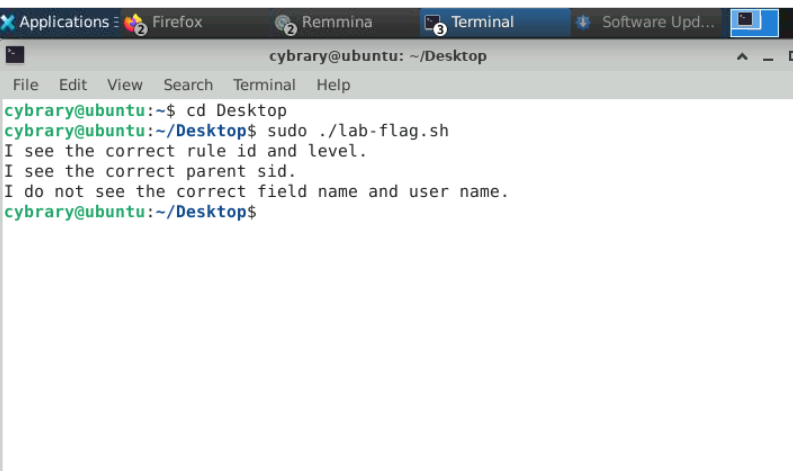The width and height of the screenshot is (793, 471).
Task: Select the Terminal taskbar button
Action: [470, 22]
